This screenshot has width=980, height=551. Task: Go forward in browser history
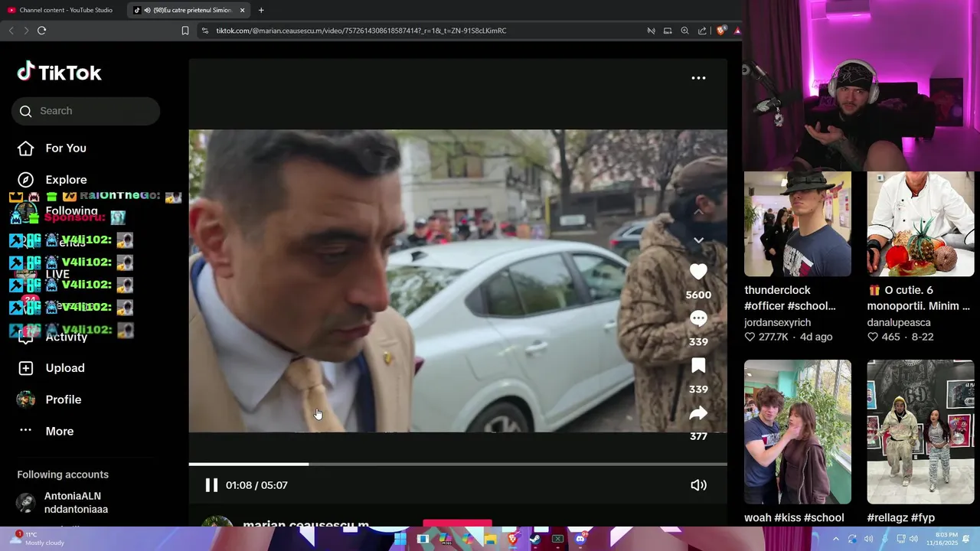pyautogui.click(x=26, y=31)
